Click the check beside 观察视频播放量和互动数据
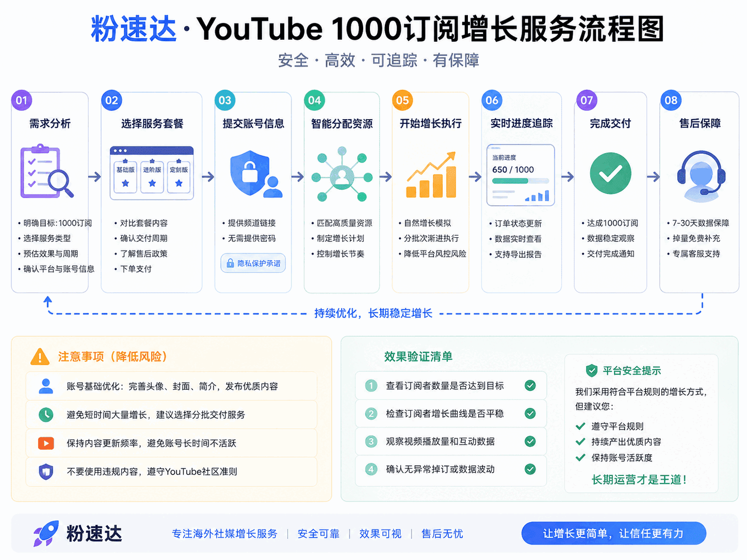 530,441
